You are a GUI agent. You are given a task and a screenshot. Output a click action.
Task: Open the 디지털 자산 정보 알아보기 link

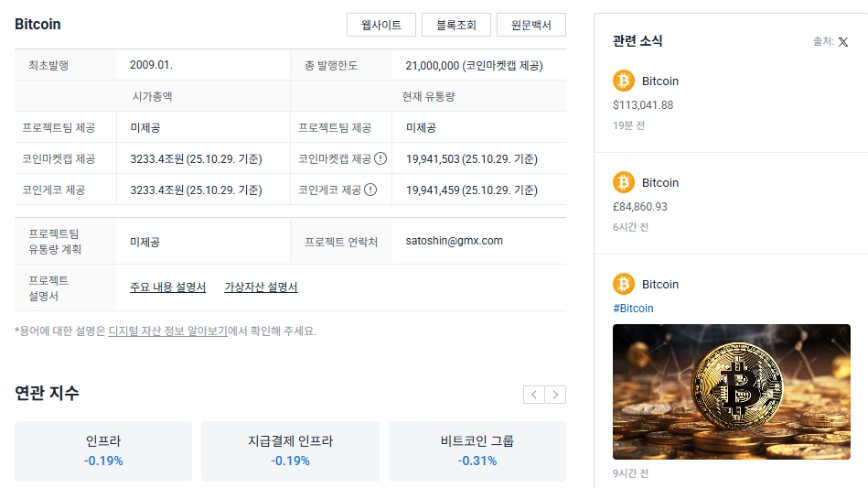[x=167, y=331]
